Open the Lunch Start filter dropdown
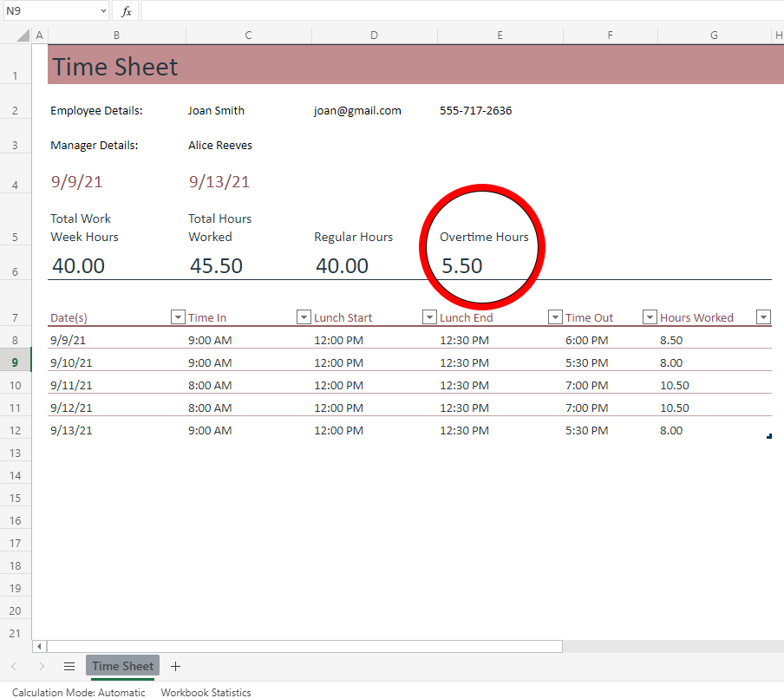Viewport: 784px width, 698px height. (429, 317)
